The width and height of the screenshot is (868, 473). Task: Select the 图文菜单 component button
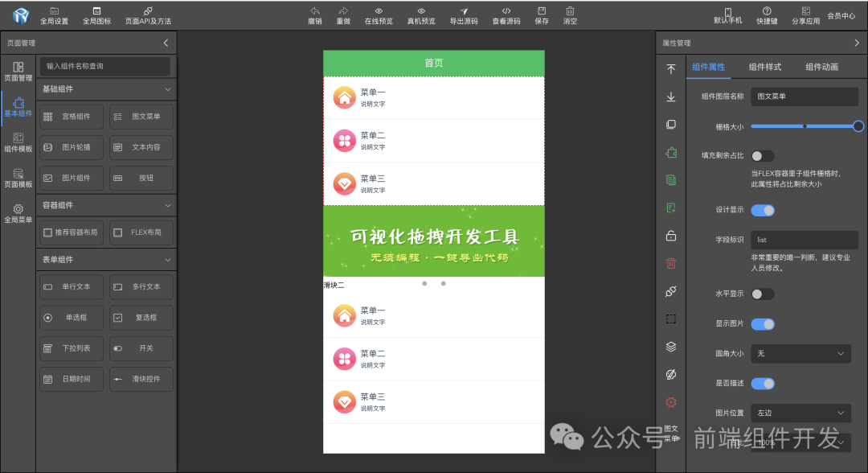pyautogui.click(x=141, y=117)
